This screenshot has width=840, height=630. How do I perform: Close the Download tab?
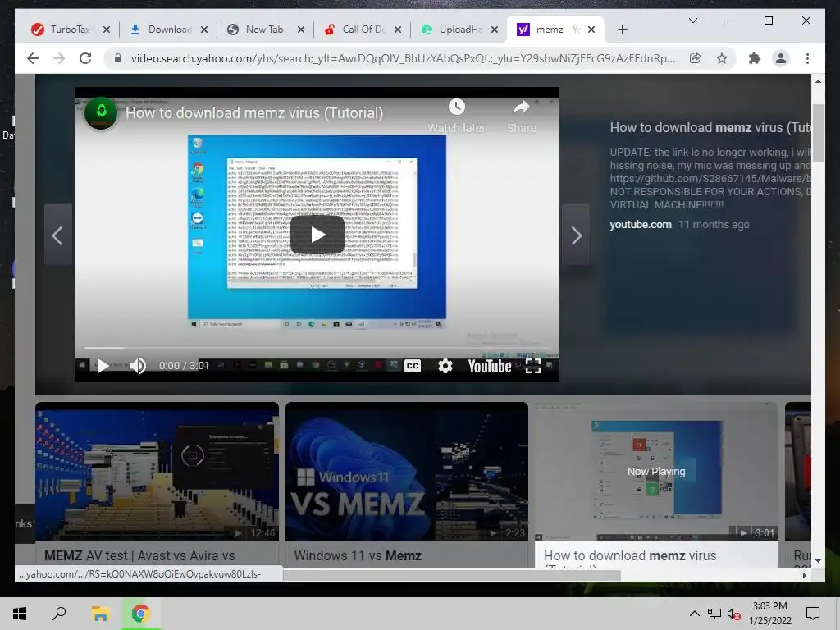pos(203,30)
